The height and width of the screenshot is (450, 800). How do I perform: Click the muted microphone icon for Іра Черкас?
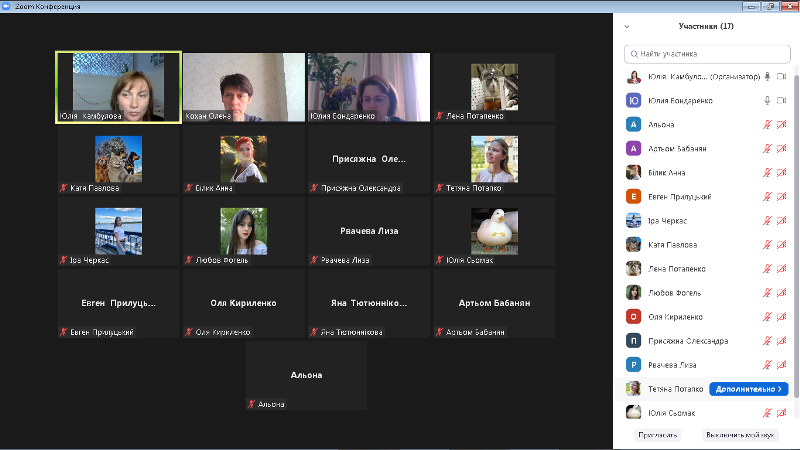(767, 220)
